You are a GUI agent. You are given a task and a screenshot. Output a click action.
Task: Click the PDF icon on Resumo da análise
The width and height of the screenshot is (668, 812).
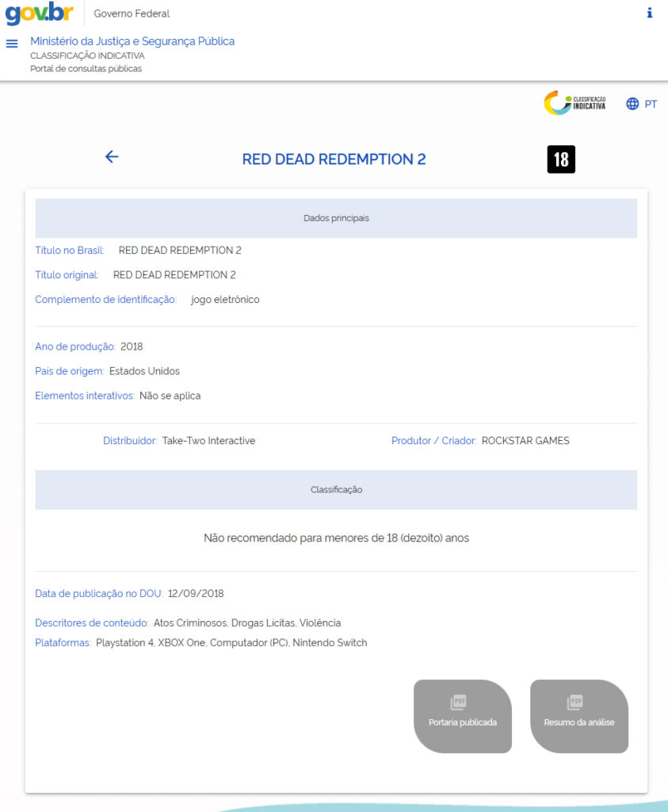coord(574,702)
